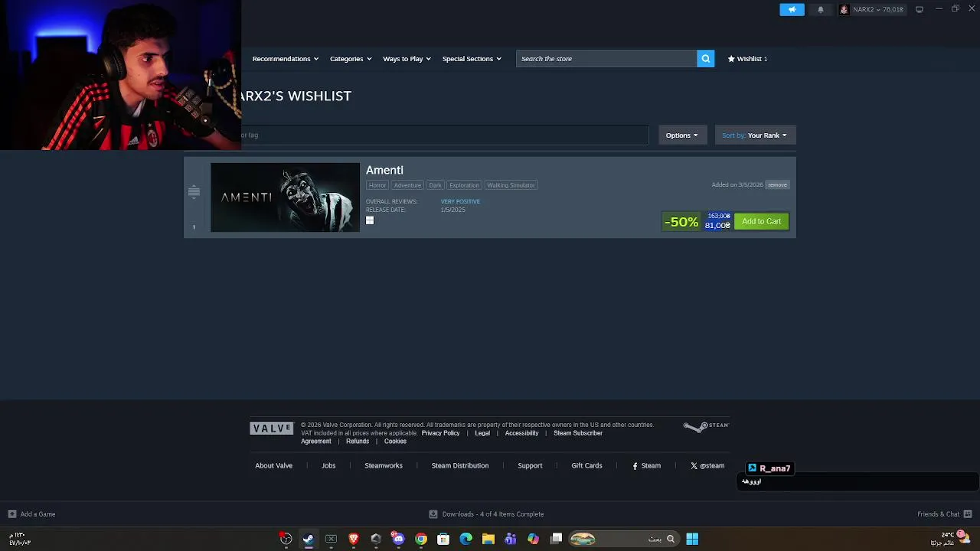The height and width of the screenshot is (551, 980).
Task: Select the Dark tag
Action: coord(435,185)
